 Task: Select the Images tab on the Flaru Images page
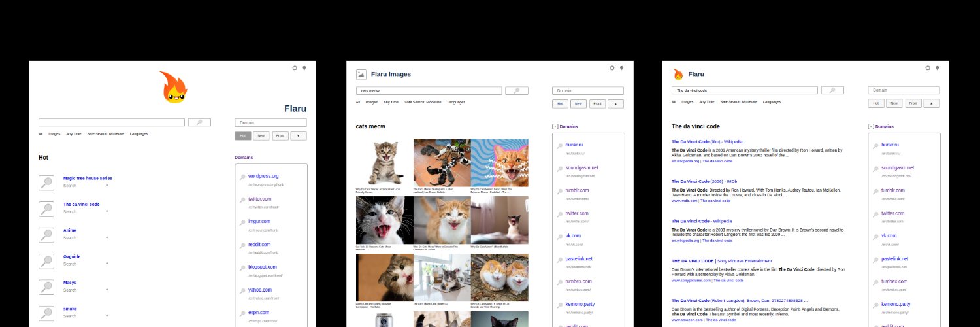click(x=372, y=102)
